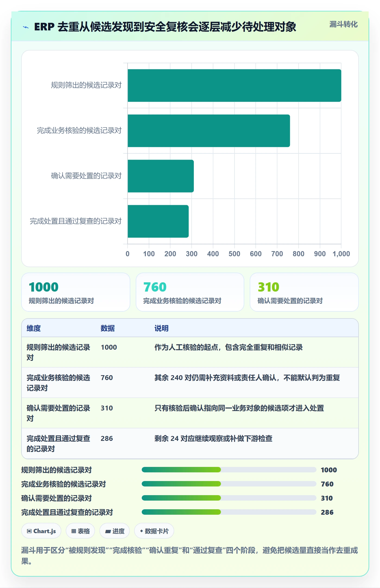Click the footer note starting 漏斗用于区分

click(190, 555)
